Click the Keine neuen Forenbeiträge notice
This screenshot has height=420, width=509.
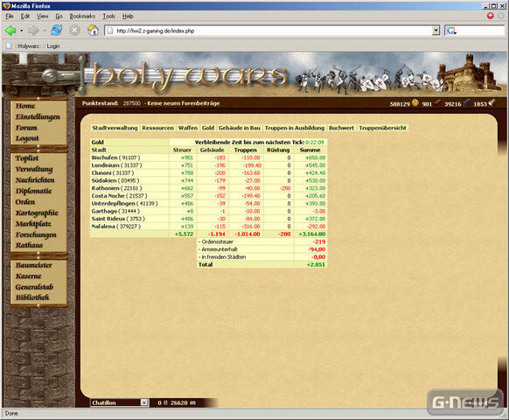184,103
